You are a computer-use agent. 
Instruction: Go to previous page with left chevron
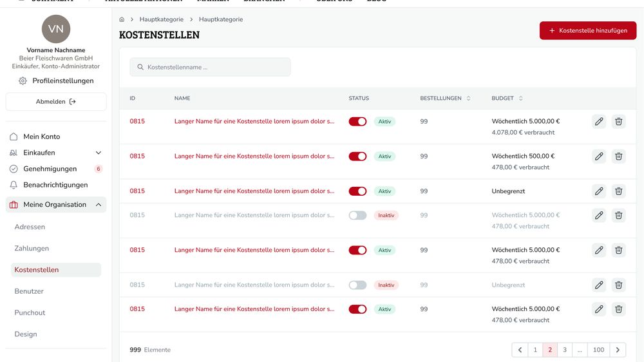[x=520, y=350]
